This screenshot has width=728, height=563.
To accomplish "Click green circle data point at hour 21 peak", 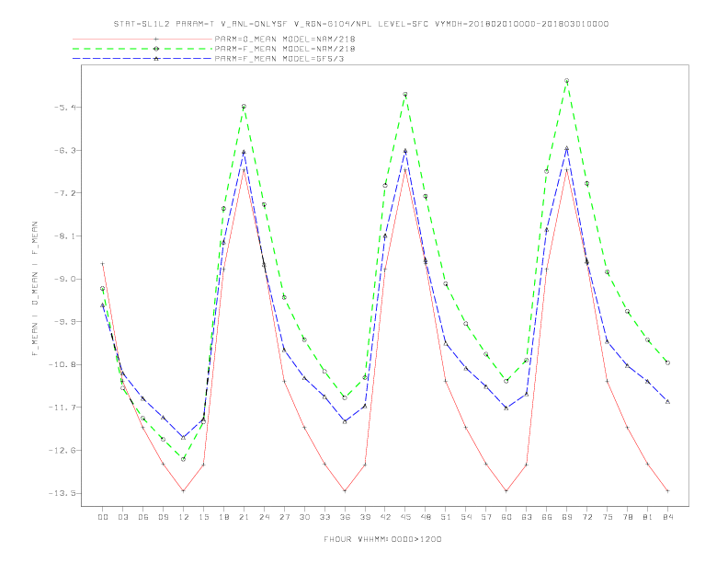I will pos(244,107).
